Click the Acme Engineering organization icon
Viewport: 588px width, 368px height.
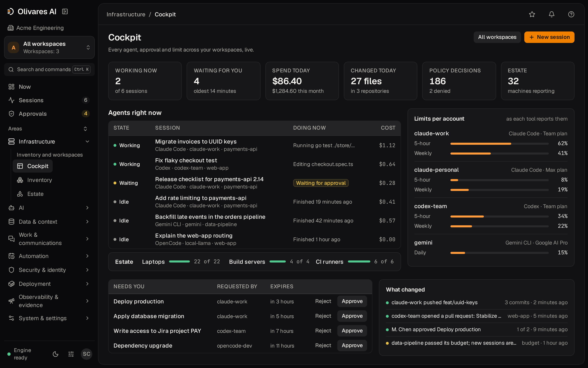point(10,28)
